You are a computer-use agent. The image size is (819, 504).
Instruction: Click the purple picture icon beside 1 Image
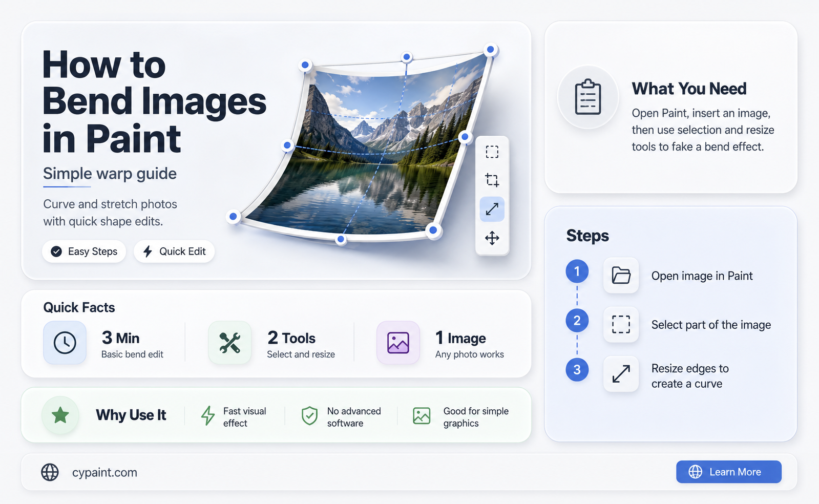coord(398,343)
